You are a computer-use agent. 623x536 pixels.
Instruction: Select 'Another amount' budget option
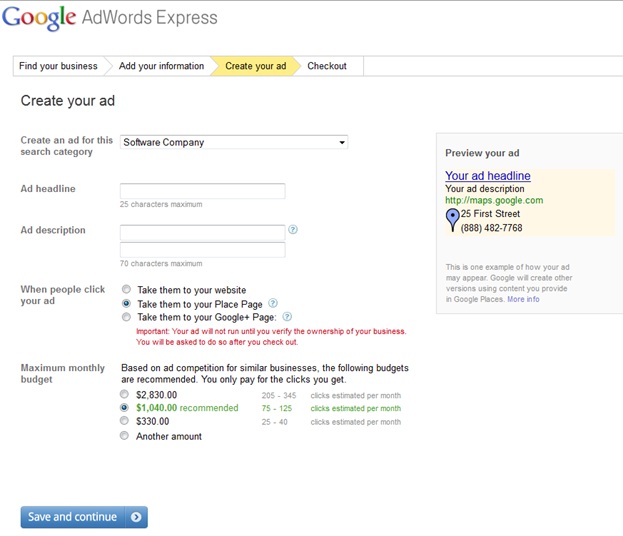(x=125, y=436)
